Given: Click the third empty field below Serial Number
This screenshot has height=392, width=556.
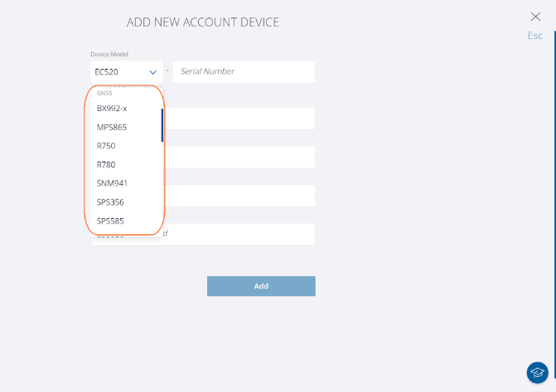Looking at the screenshot, I should (x=240, y=196).
